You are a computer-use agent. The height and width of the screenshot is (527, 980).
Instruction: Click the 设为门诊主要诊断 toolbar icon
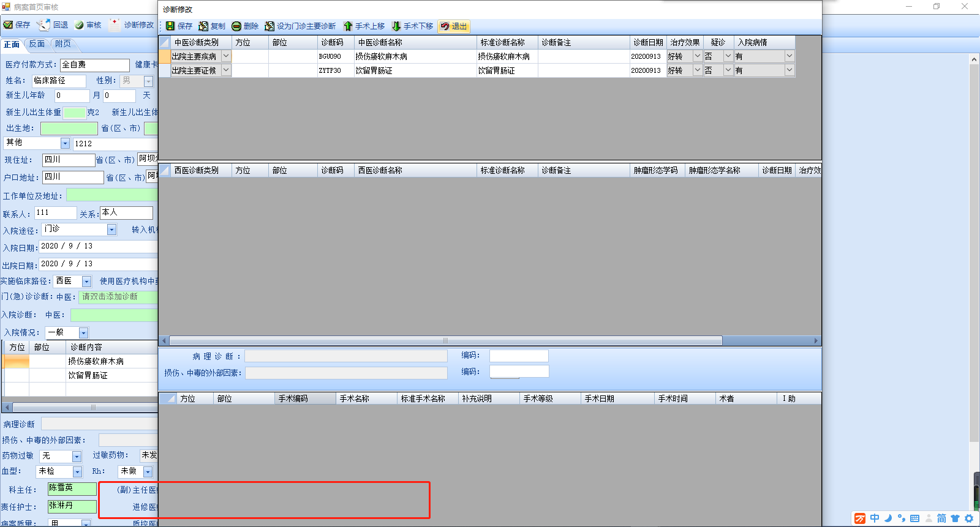click(269, 26)
